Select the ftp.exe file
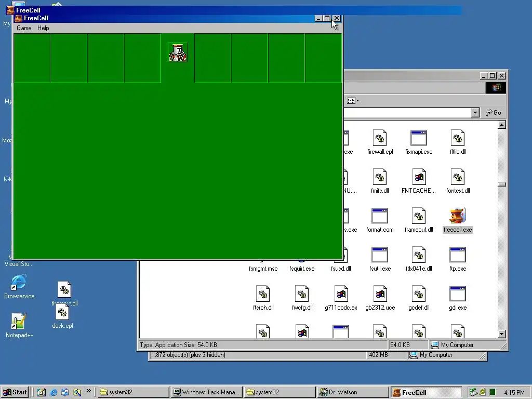 (458, 259)
